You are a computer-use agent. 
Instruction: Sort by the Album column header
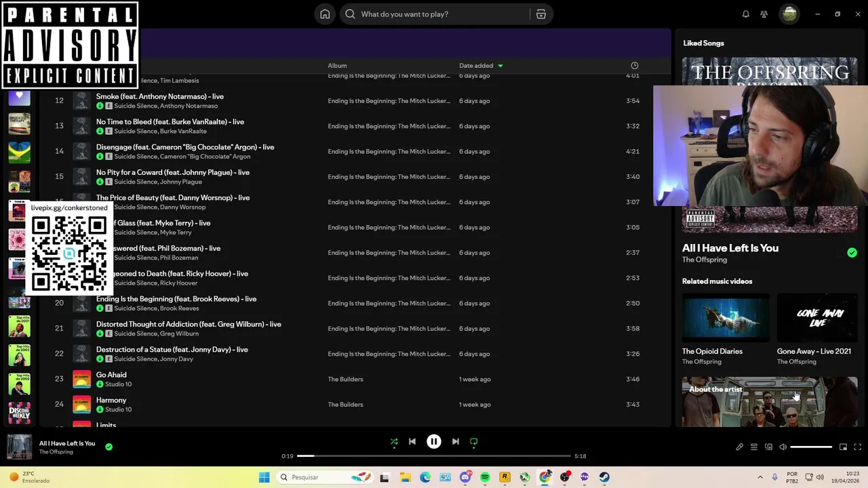[337, 66]
